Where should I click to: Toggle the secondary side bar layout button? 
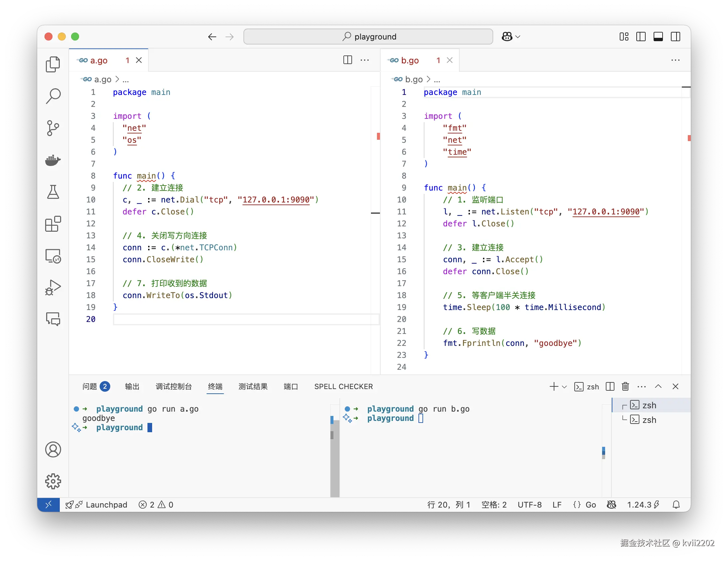click(x=675, y=37)
